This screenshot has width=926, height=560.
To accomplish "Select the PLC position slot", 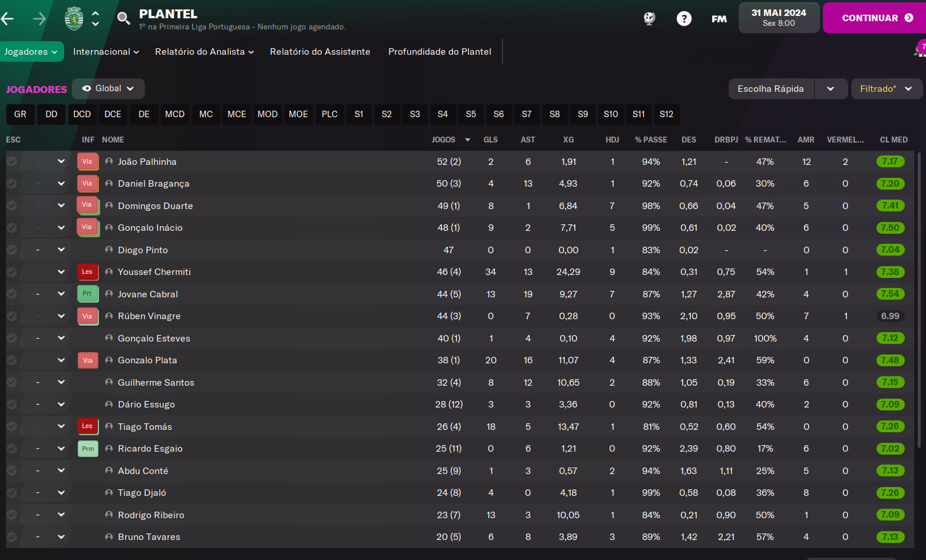I will pos(330,114).
